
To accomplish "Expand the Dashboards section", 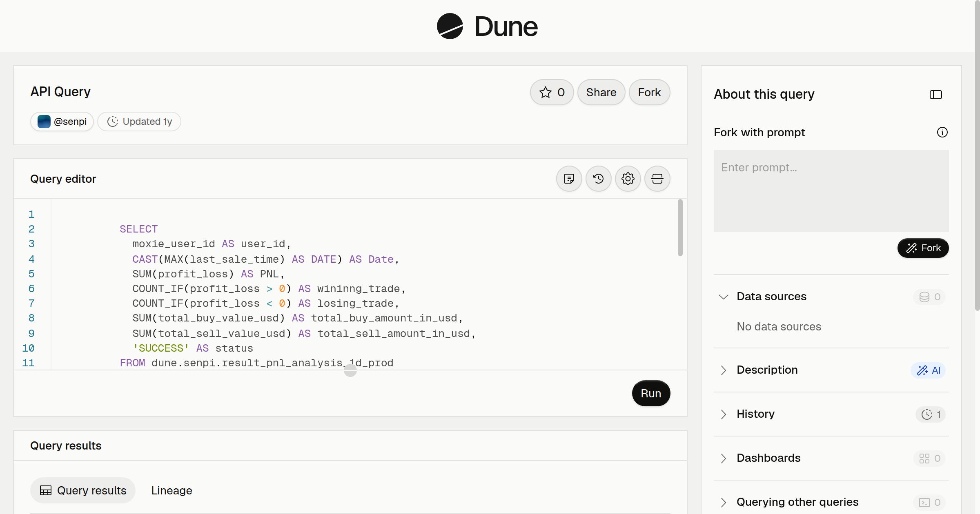I will [723, 458].
